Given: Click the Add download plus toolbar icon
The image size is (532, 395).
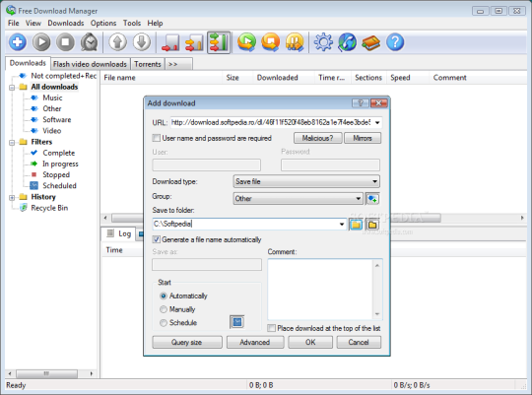Looking at the screenshot, I should (x=18, y=42).
